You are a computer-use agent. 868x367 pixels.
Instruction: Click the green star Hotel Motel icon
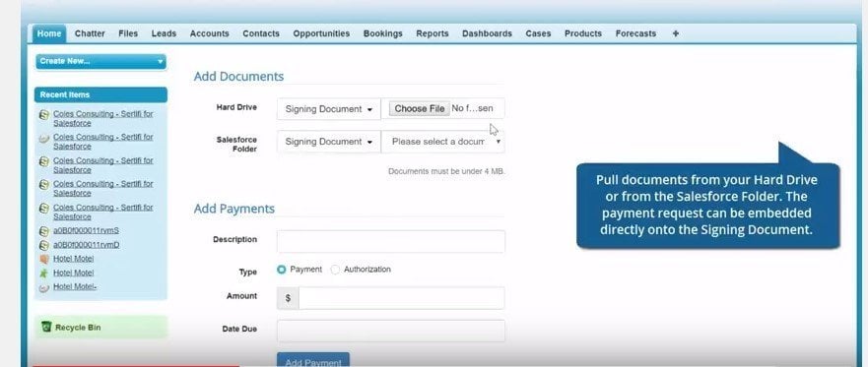coord(44,274)
